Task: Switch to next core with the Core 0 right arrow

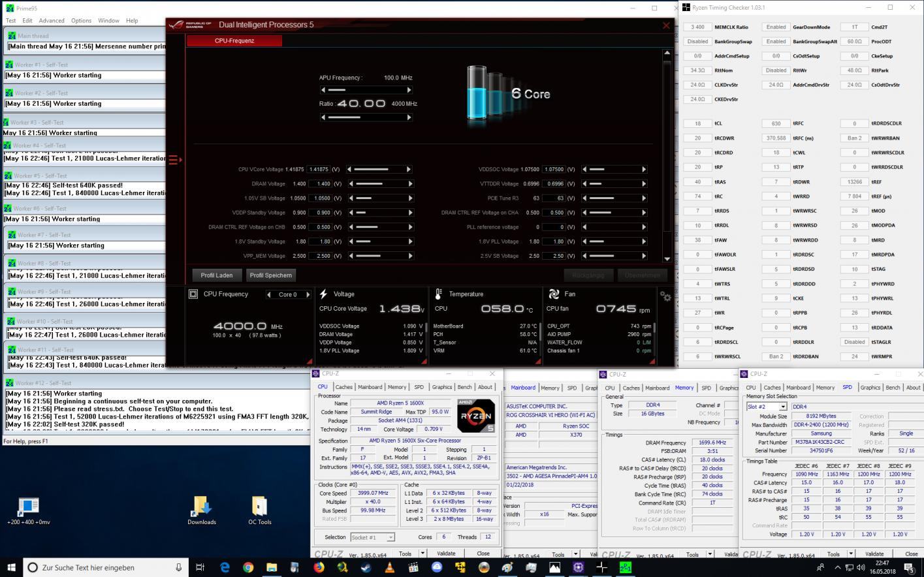Action: pyautogui.click(x=308, y=294)
